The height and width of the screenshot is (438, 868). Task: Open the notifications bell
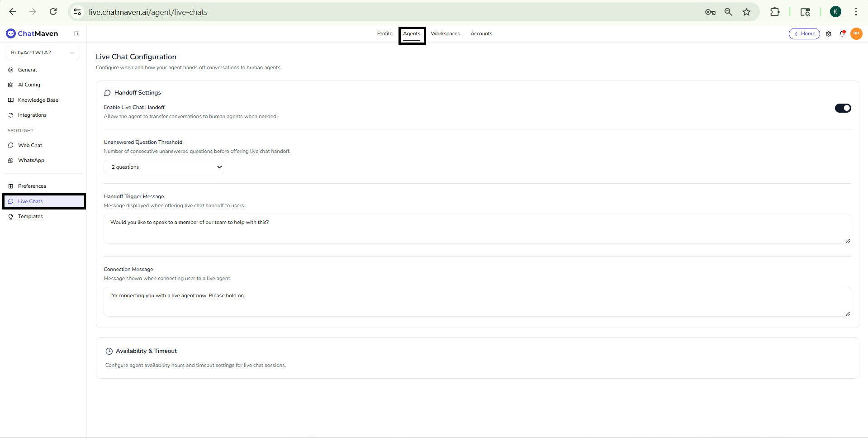click(842, 33)
